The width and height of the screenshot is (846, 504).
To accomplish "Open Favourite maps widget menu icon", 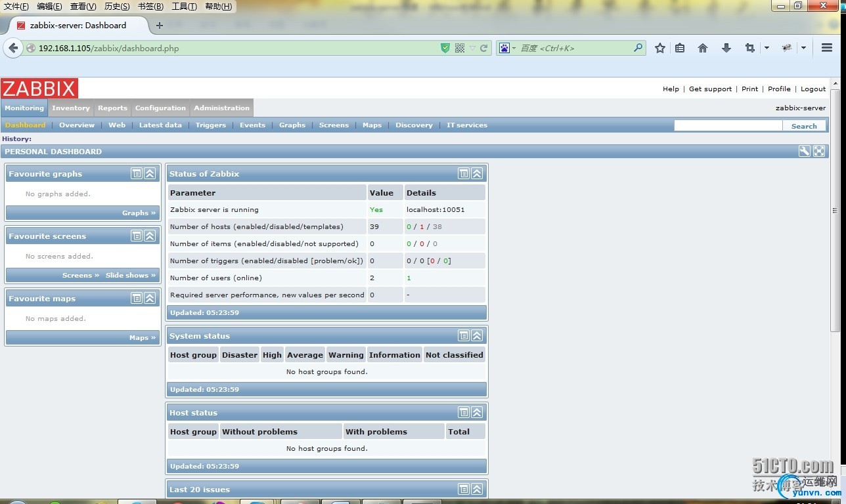I will click(137, 298).
